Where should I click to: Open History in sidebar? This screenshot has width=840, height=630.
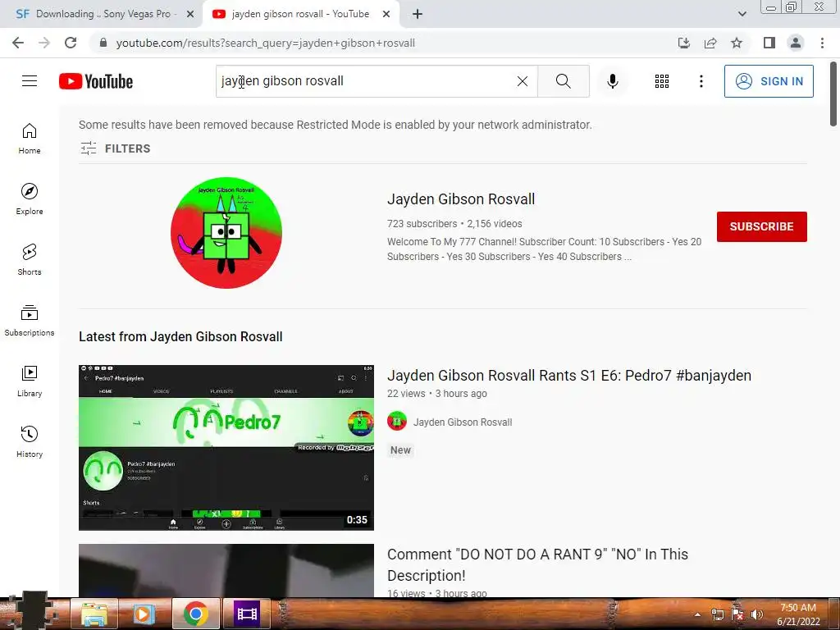point(30,441)
